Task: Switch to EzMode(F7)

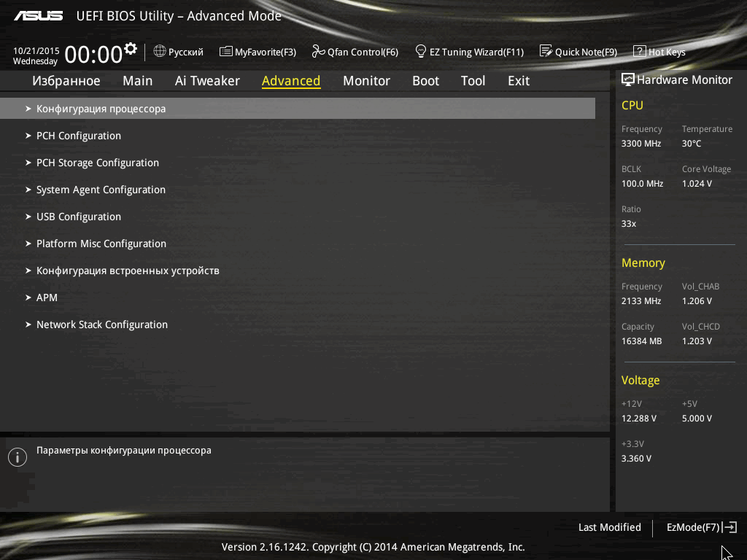Action: click(701, 527)
